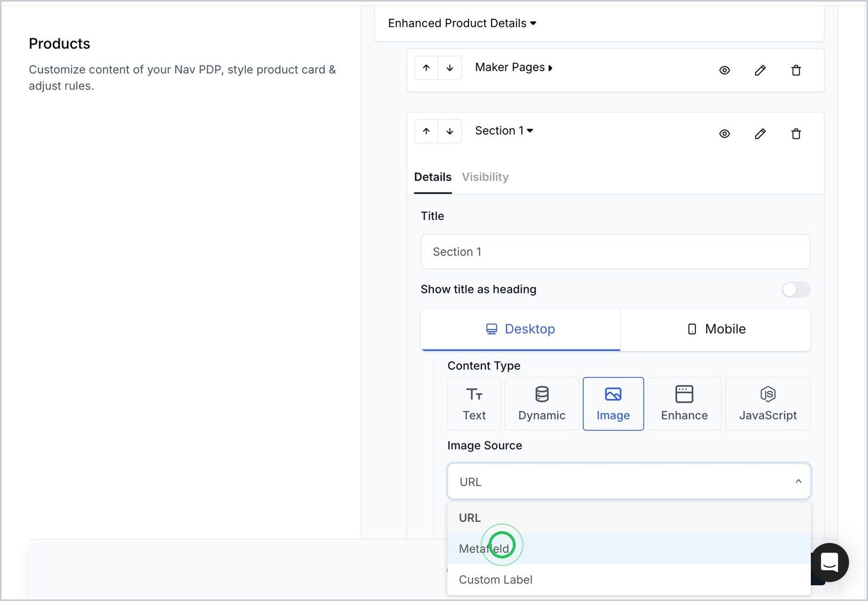Choose Image content type
The width and height of the screenshot is (868, 601).
[x=613, y=404]
